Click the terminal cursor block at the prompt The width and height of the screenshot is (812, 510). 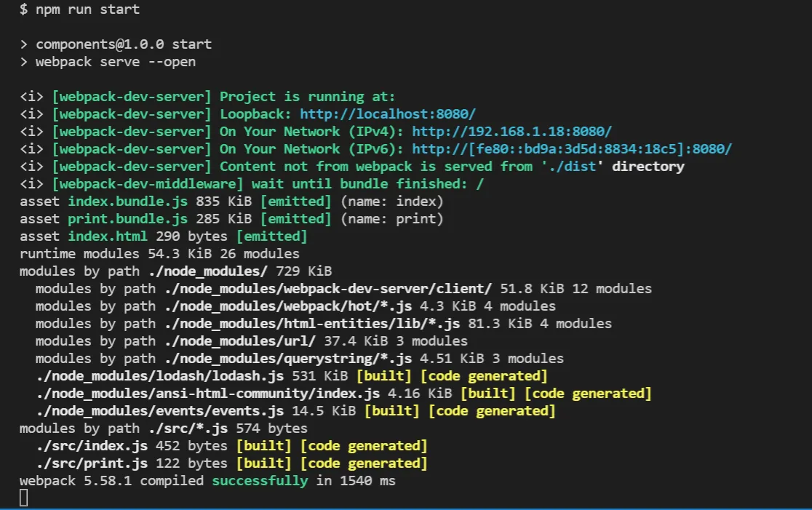(23, 498)
